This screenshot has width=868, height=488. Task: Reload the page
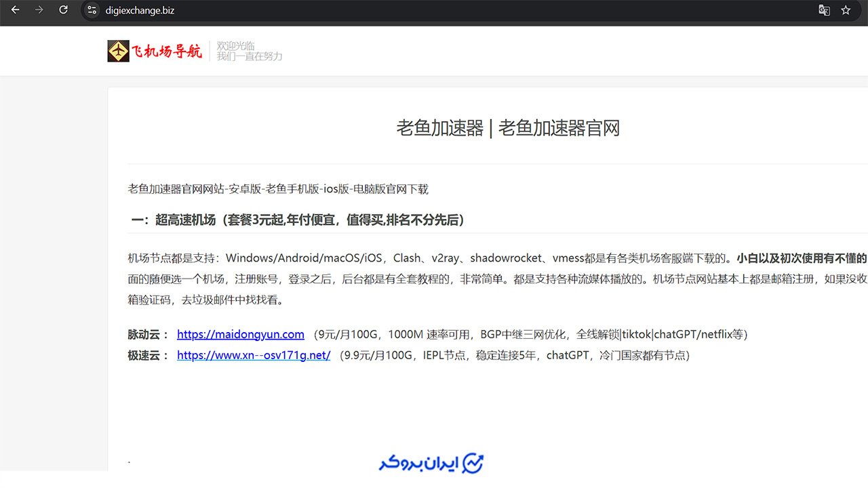(64, 10)
